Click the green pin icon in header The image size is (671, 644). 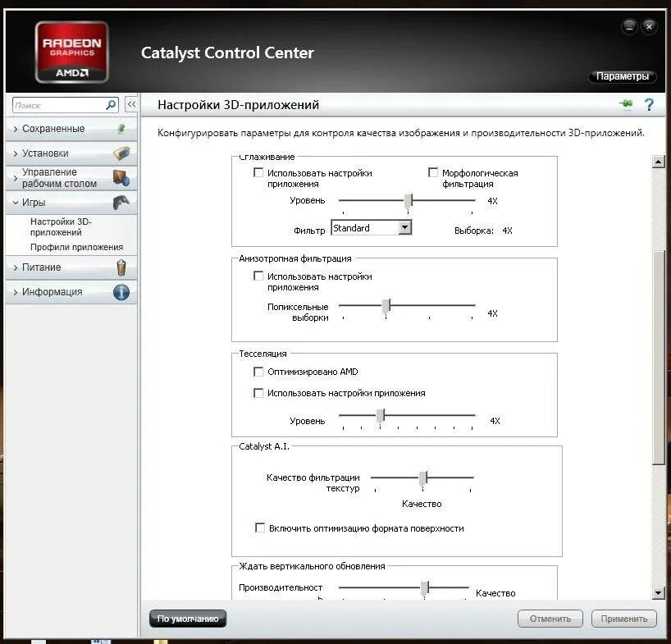(x=626, y=103)
